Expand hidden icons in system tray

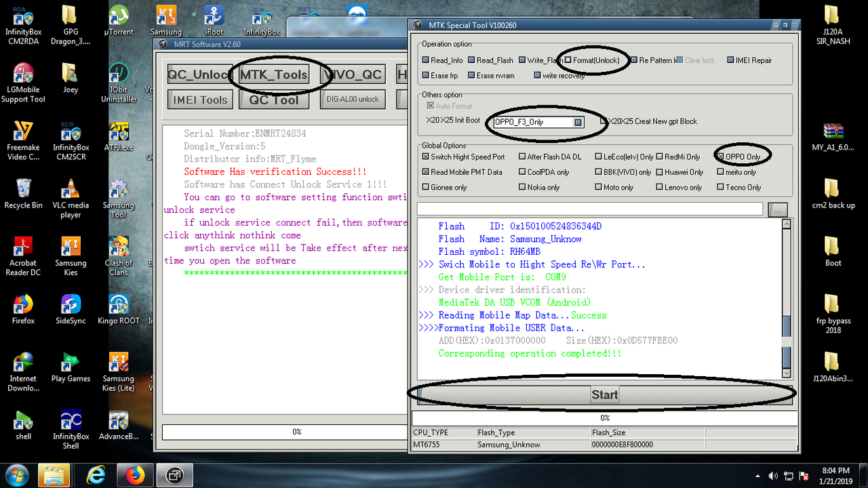click(757, 475)
